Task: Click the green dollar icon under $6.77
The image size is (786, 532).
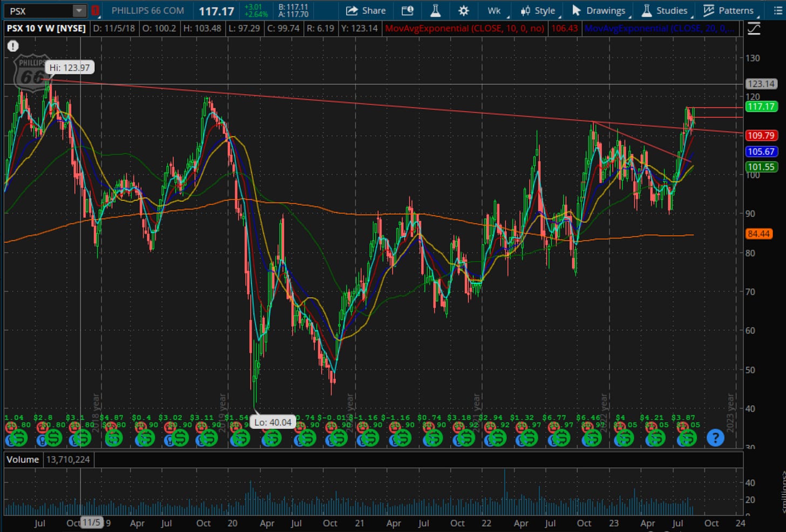Action: (561, 438)
